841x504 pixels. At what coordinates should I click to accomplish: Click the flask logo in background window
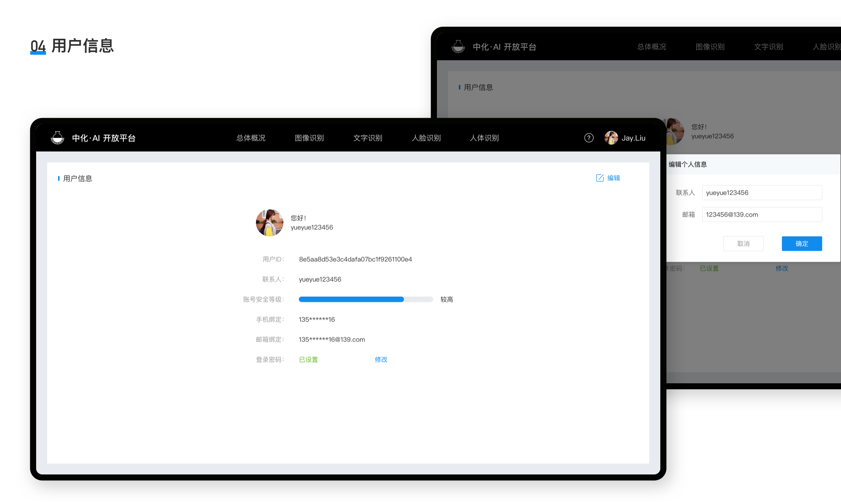pos(458,47)
